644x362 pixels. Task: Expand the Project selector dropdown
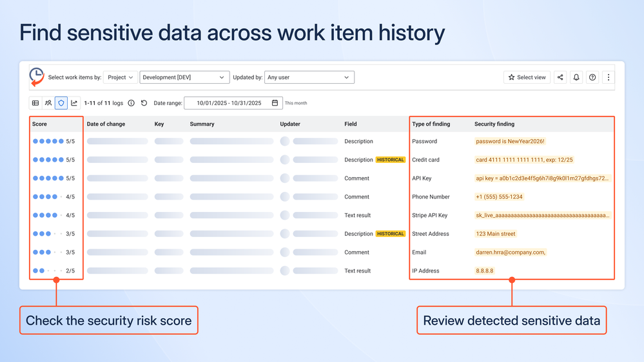coord(121,77)
